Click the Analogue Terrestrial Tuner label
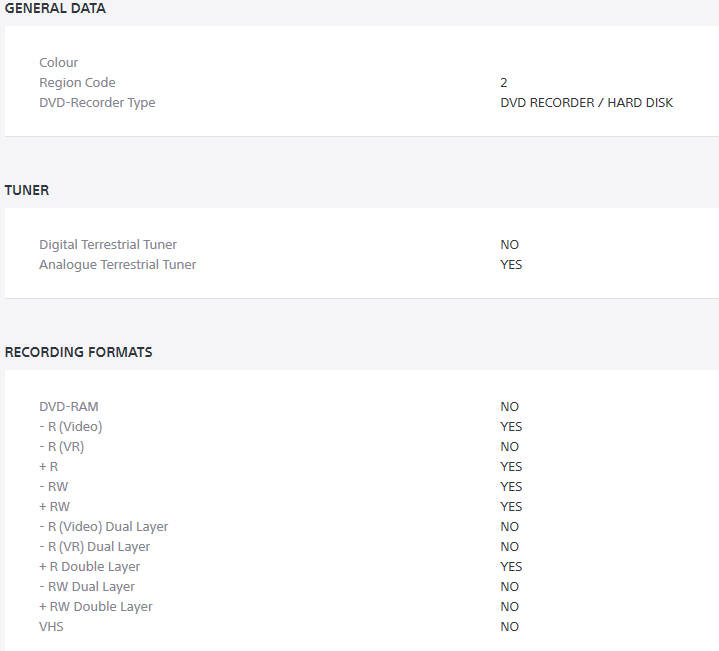The width and height of the screenshot is (719, 651). pyautogui.click(x=118, y=265)
